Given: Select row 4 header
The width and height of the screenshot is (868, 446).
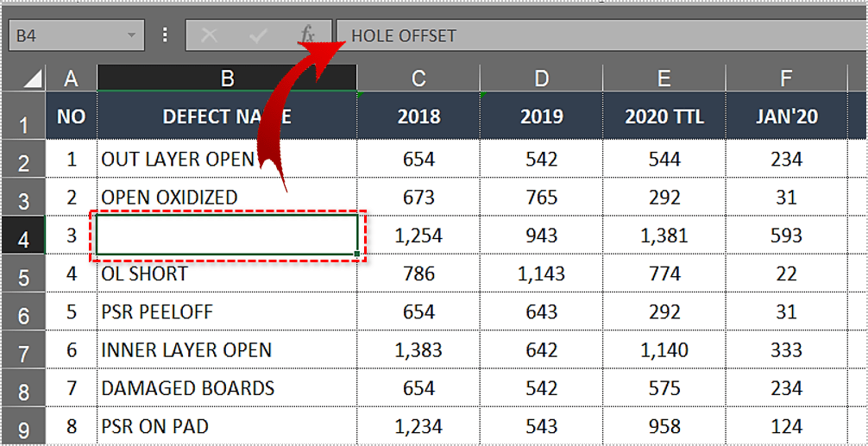Looking at the screenshot, I should point(23,236).
